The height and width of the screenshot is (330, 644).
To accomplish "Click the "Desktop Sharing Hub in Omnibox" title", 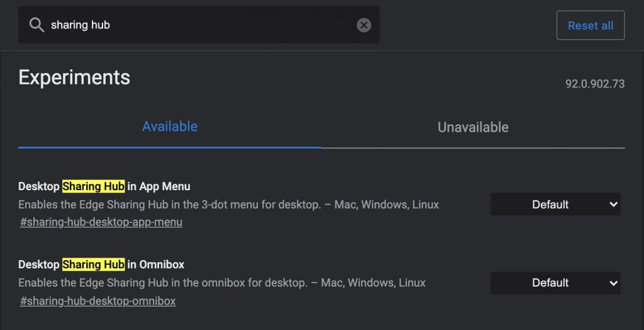I will tap(101, 264).
